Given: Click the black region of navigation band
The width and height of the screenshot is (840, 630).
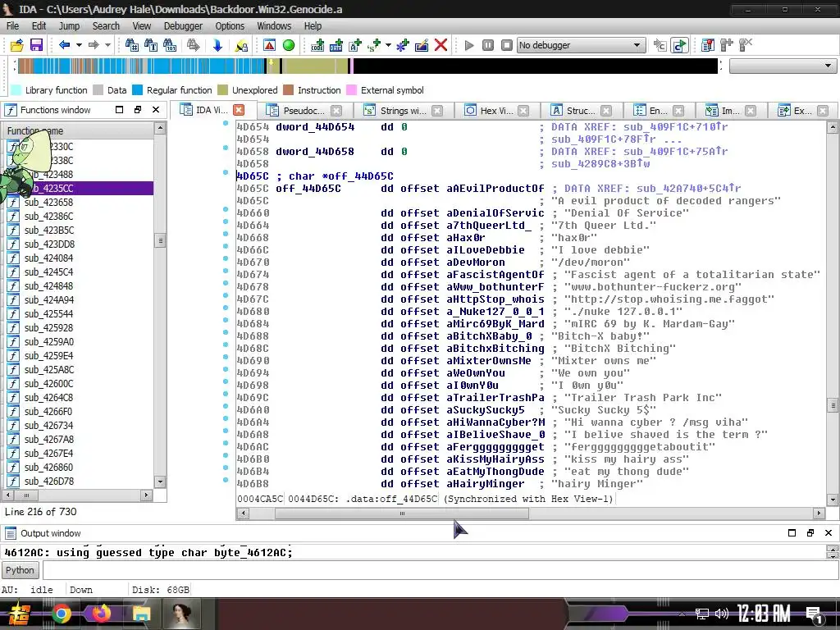Looking at the screenshot, I should coord(535,66).
